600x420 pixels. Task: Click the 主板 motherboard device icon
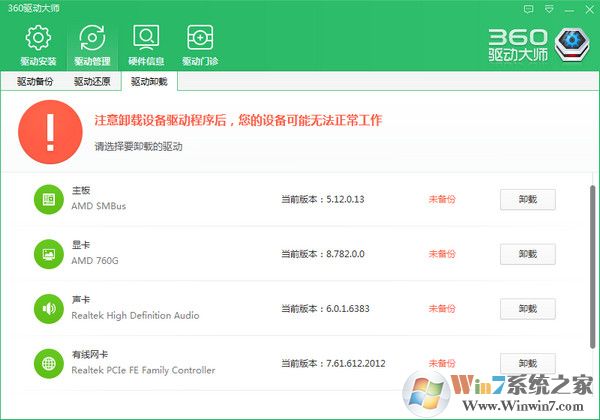click(47, 199)
